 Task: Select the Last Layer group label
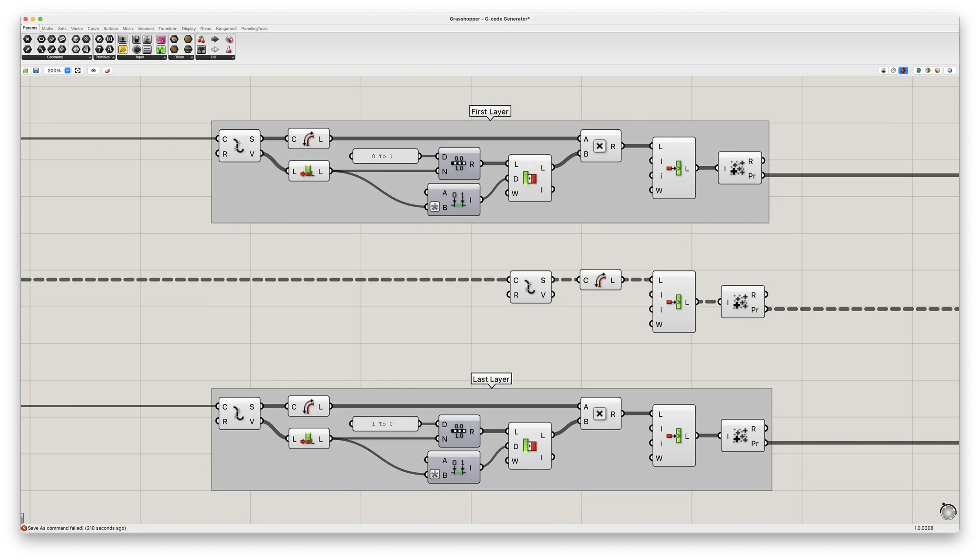pos(491,379)
